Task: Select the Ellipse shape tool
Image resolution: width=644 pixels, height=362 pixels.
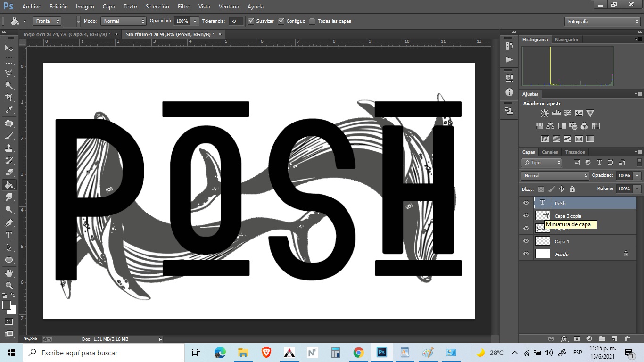Action: 9,260
